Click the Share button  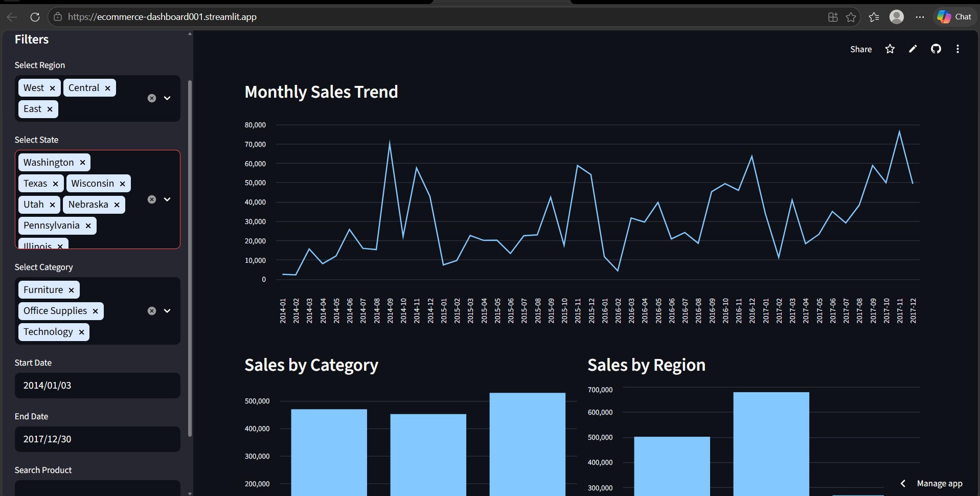coord(861,49)
